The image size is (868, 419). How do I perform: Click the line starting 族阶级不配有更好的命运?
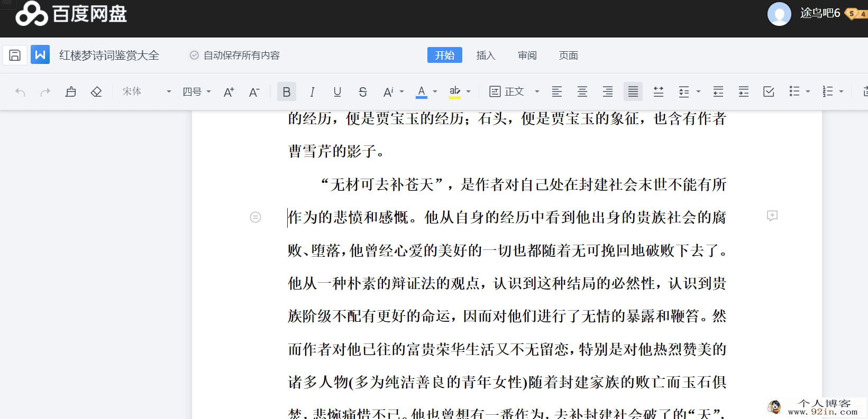coord(507,316)
